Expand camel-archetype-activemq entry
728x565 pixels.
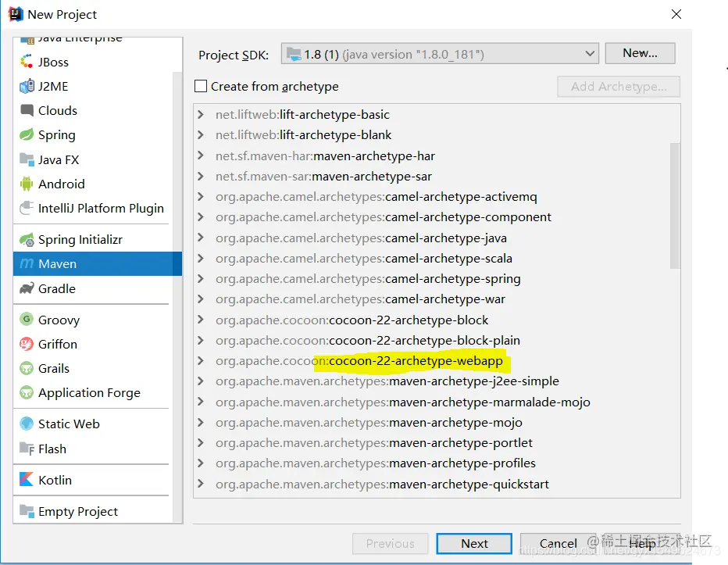(201, 197)
